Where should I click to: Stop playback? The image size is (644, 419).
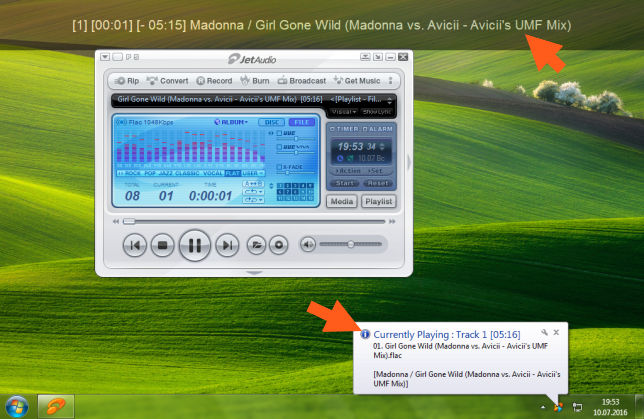(163, 245)
